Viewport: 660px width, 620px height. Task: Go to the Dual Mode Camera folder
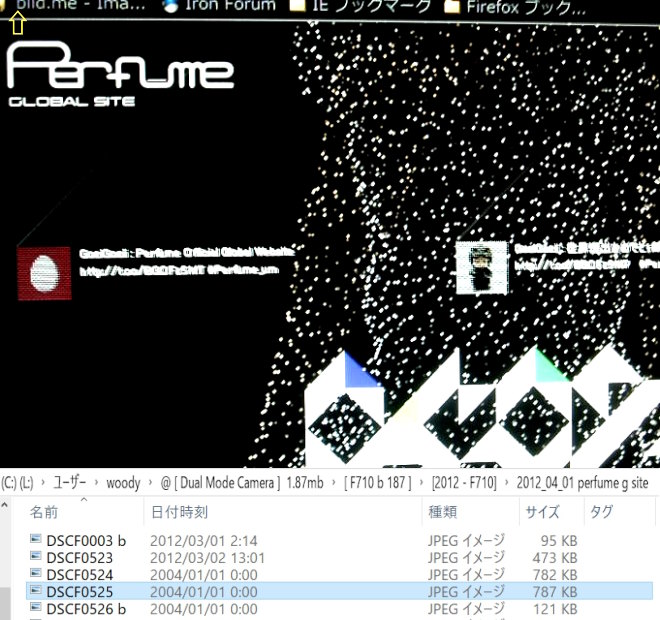click(242, 482)
